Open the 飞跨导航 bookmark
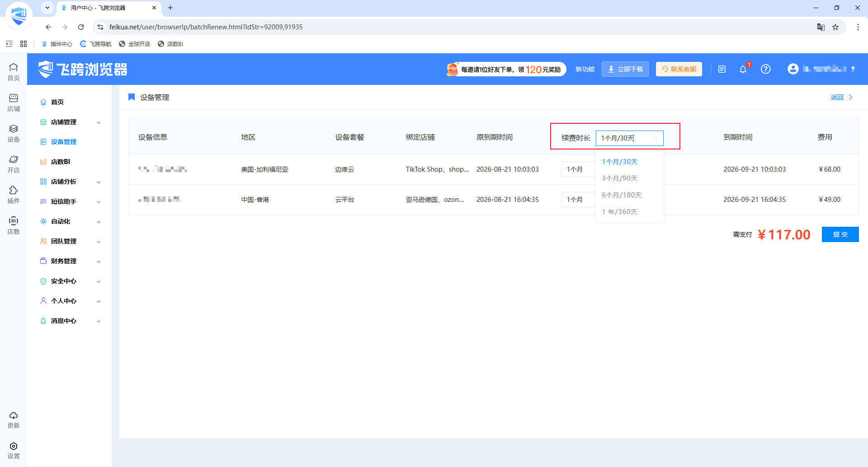Image resolution: width=868 pixels, height=467 pixels. pos(95,44)
